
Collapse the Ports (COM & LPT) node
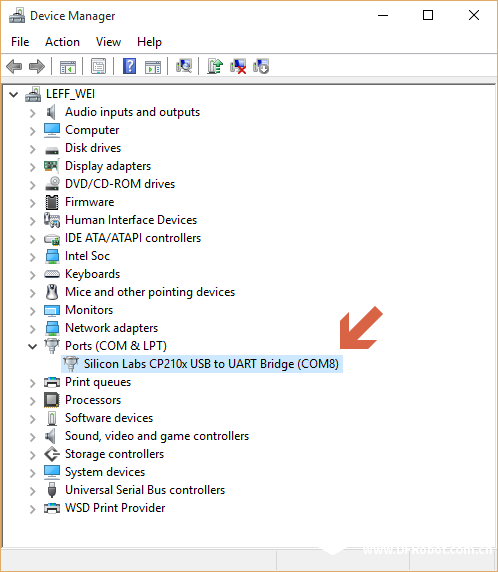point(33,347)
